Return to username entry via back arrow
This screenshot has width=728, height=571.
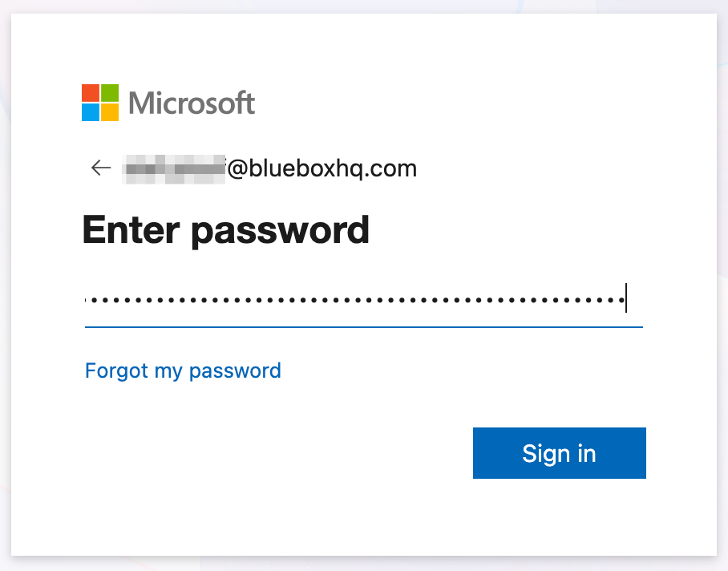pos(99,168)
